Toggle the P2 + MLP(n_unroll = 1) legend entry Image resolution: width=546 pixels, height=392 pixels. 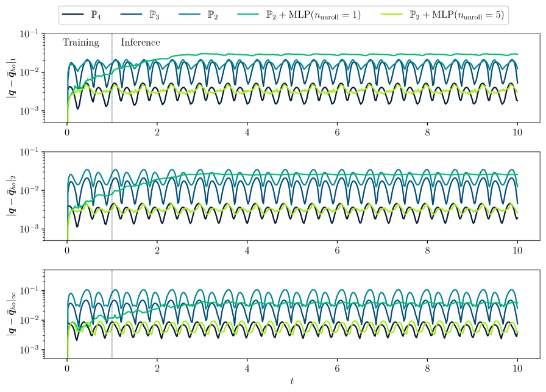313,15
